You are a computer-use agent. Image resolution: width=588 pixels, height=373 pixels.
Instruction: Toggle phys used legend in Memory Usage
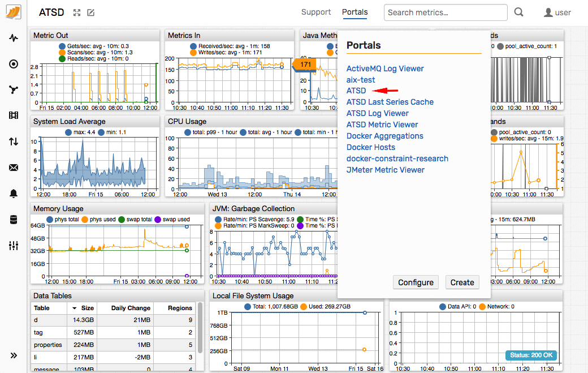98,220
